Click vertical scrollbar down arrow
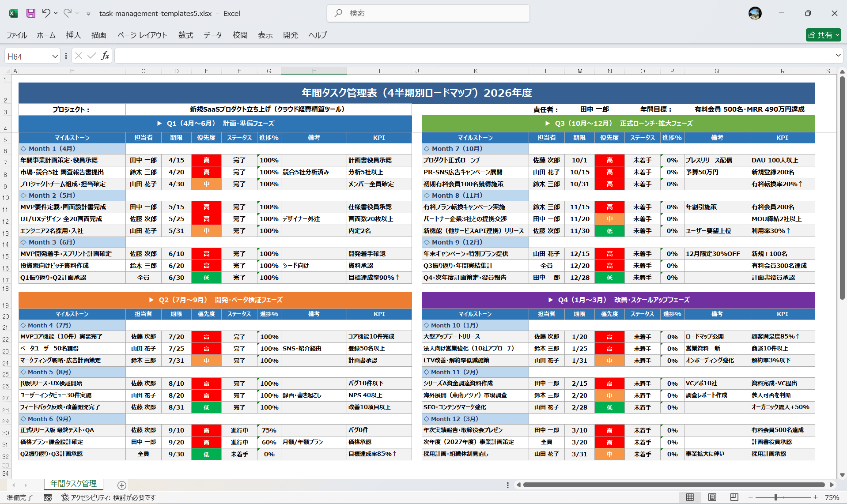The image size is (847, 504). pyautogui.click(x=842, y=475)
